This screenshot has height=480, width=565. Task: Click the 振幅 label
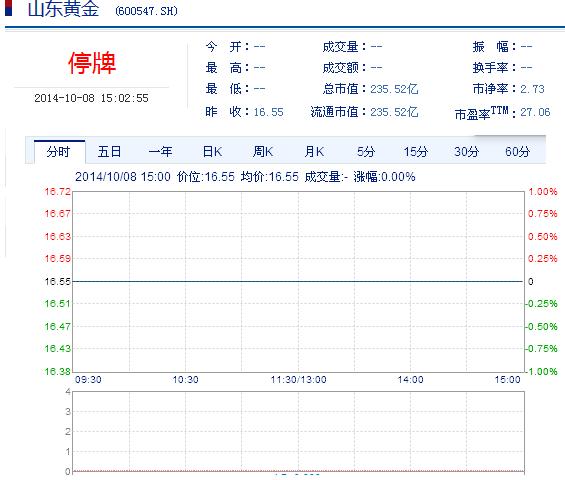pos(494,46)
